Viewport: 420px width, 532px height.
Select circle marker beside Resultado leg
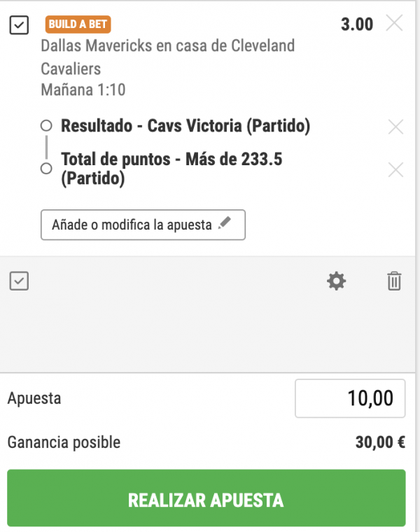(46, 125)
